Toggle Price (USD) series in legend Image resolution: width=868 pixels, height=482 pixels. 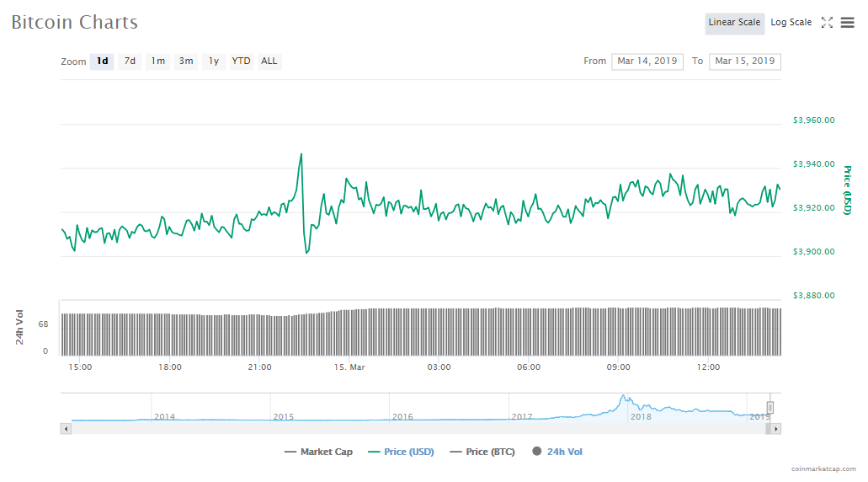tap(401, 453)
